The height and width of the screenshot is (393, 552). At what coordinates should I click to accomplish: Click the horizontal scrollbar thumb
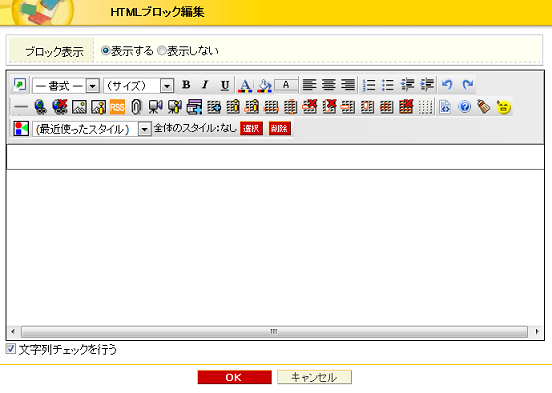274,331
